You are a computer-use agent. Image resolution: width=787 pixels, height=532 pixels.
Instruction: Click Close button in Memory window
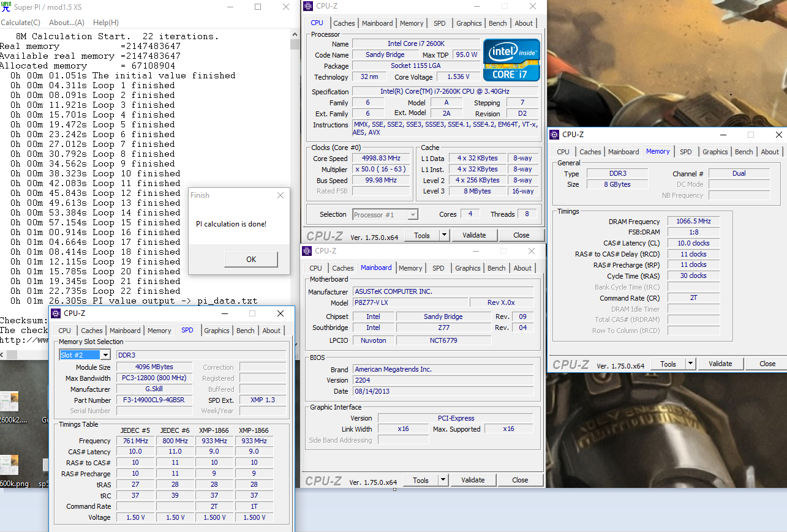click(767, 364)
